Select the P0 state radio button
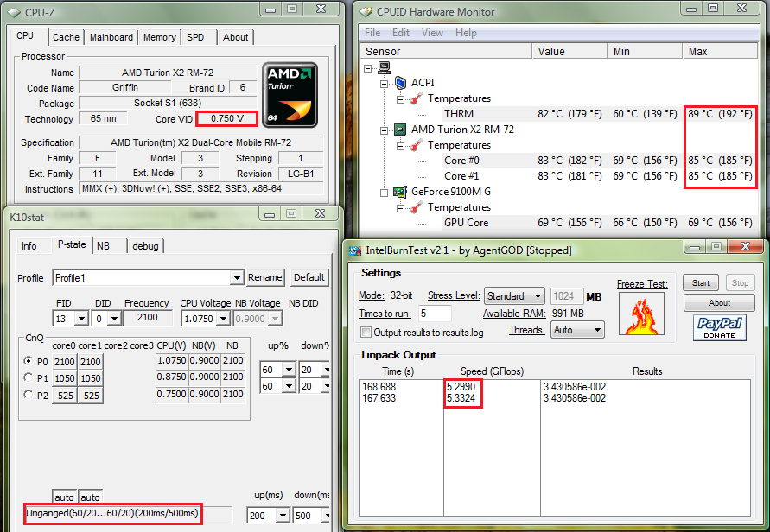770x532 pixels. [29, 361]
